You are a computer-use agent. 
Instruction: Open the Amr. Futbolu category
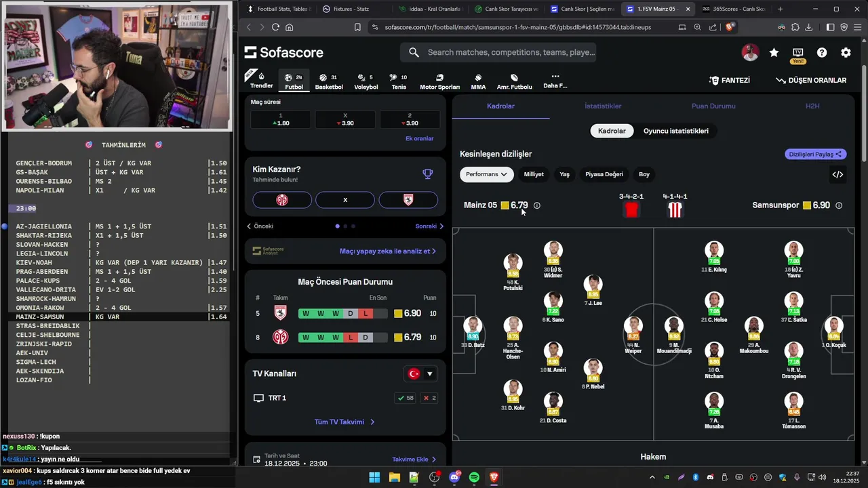(x=514, y=81)
